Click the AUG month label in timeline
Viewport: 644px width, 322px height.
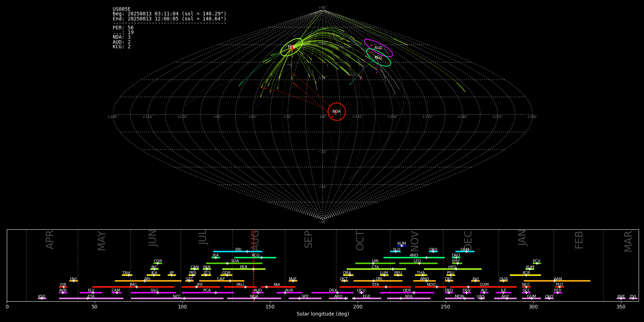click(x=255, y=240)
